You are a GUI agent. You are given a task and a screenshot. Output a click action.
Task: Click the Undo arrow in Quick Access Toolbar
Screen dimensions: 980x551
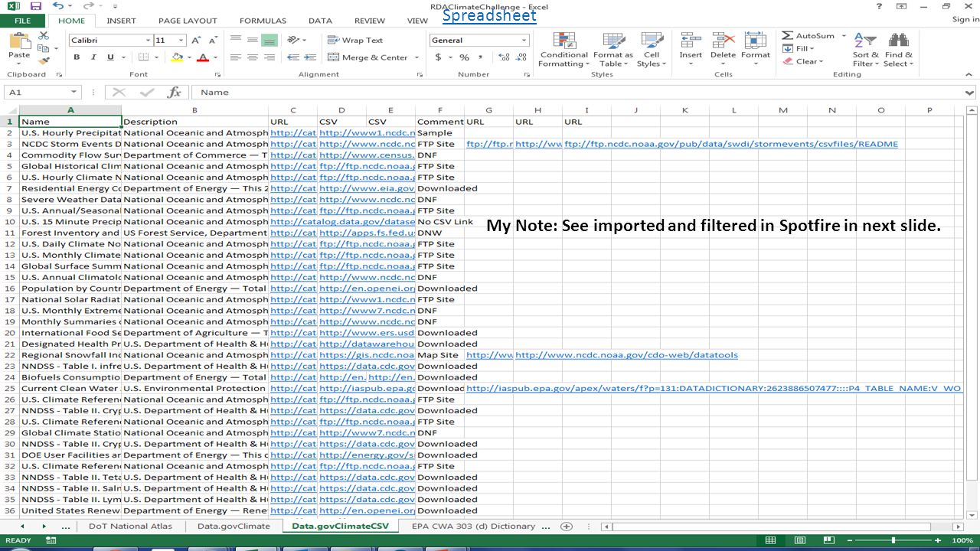58,5
